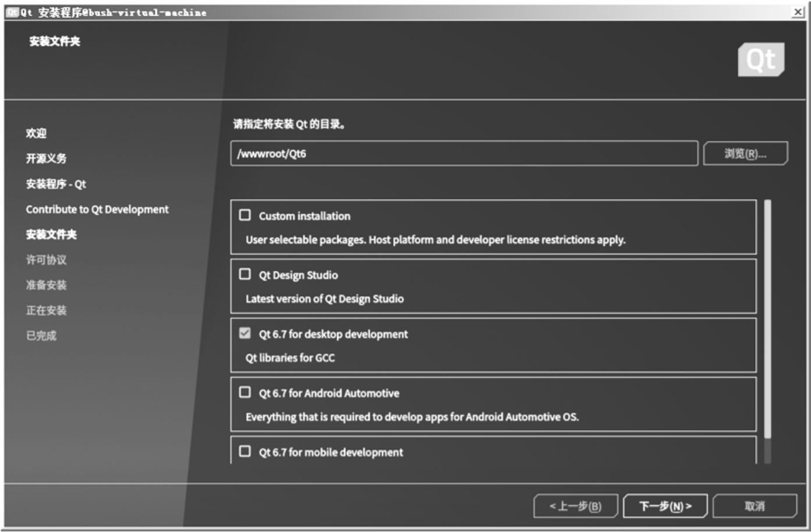Select the 开源义务 step in sidebar

(x=46, y=158)
